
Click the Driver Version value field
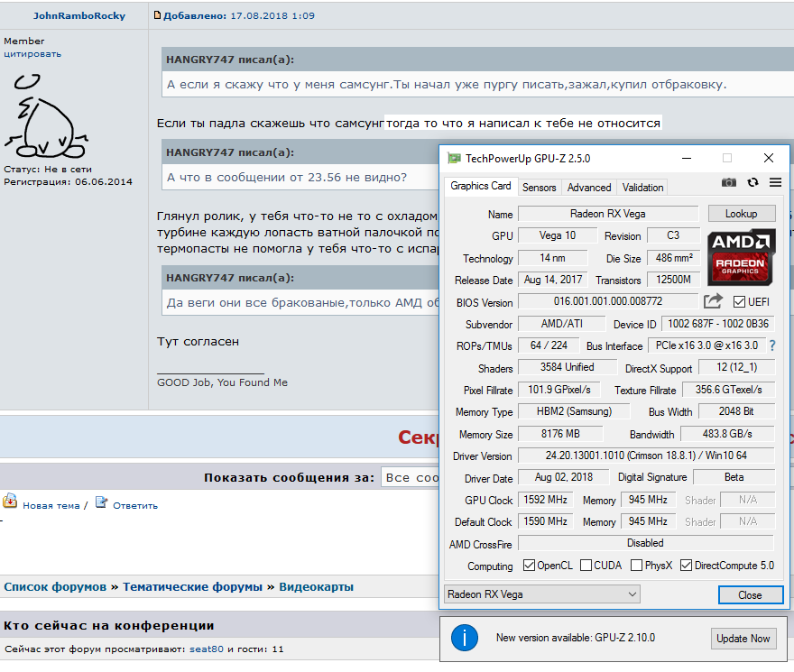click(x=646, y=456)
